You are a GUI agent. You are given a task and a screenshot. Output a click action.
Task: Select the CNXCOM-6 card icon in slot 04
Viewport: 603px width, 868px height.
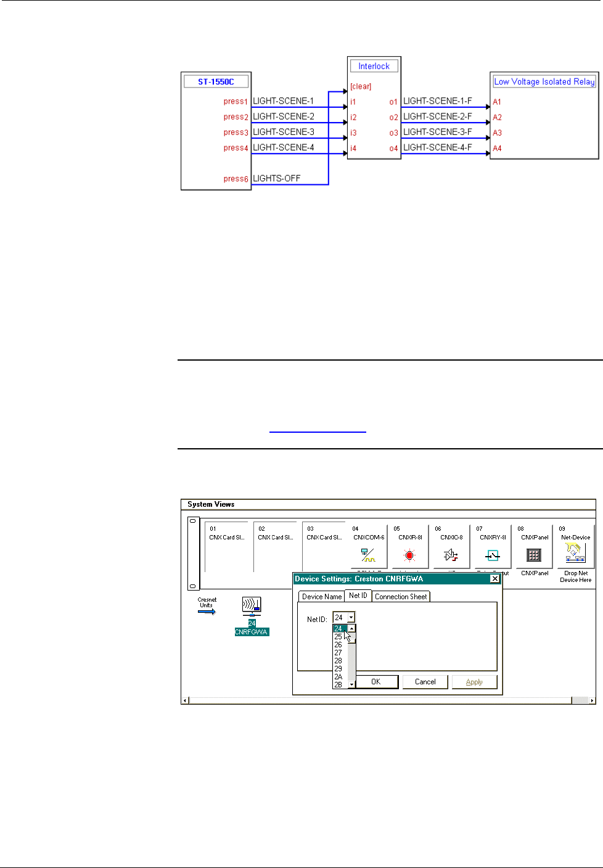[x=368, y=555]
